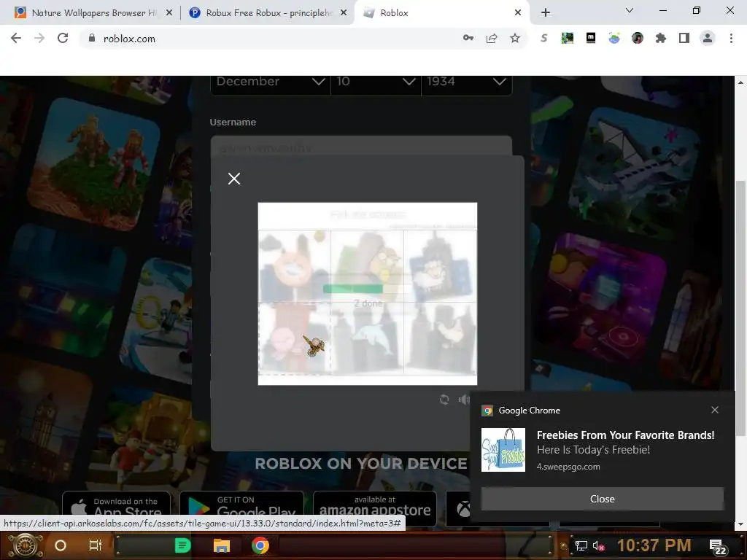The height and width of the screenshot is (560, 747).
Task: Pick the bottom-right captcha tile
Action: (440, 338)
